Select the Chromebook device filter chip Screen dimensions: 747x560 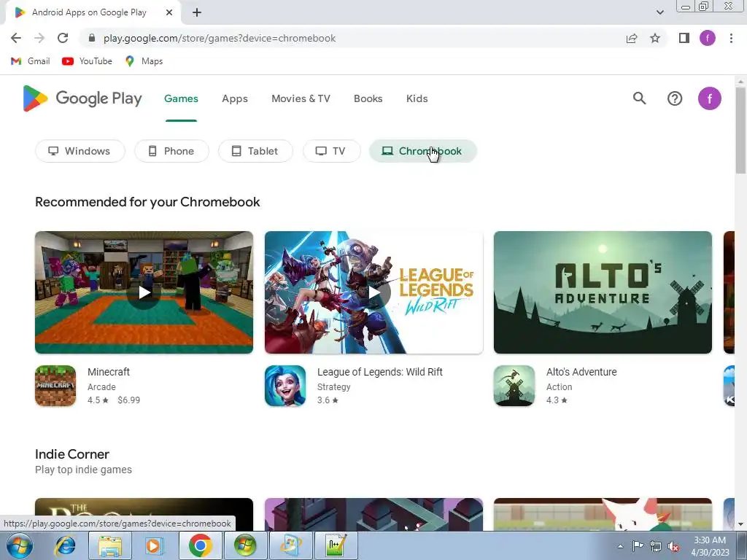pyautogui.click(x=423, y=151)
